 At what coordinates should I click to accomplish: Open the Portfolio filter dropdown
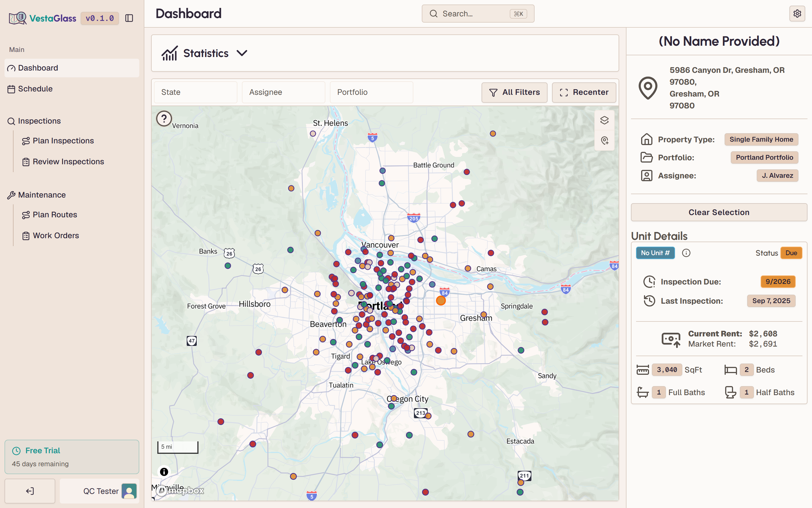[x=371, y=92]
